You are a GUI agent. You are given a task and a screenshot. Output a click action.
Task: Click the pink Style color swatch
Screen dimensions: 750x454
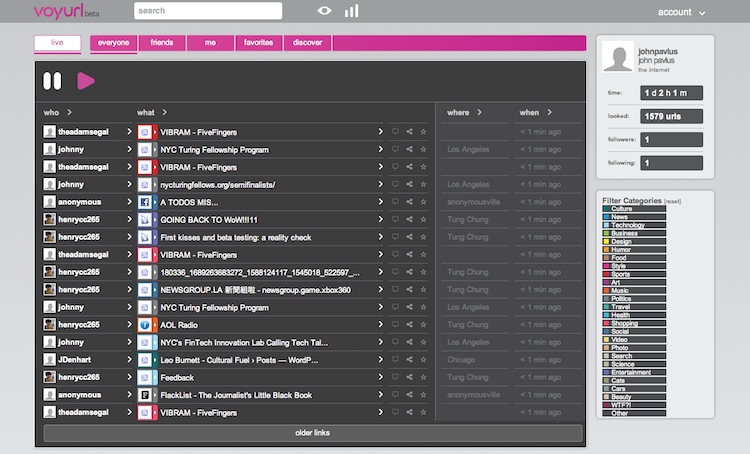(606, 266)
